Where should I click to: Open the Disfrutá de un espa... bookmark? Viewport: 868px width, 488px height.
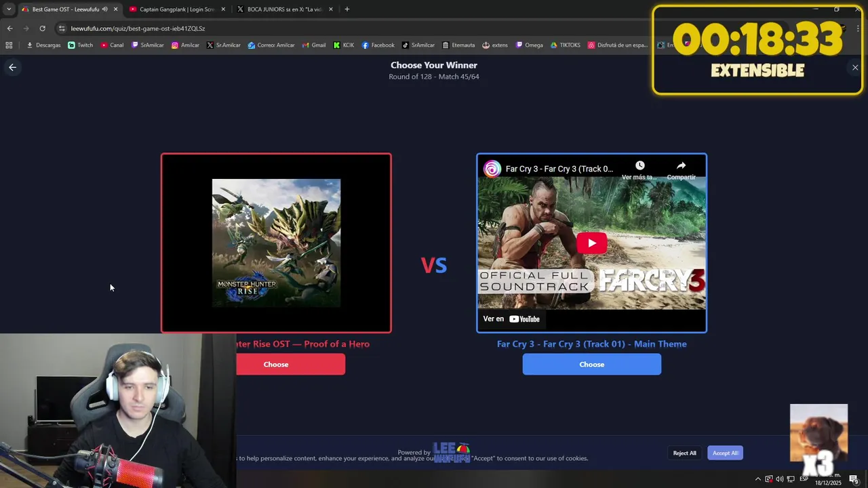618,45
